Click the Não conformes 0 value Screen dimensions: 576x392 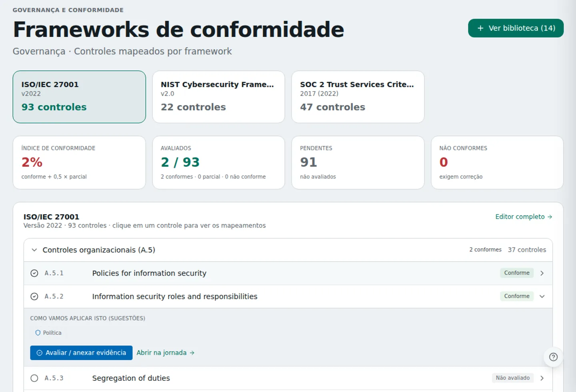444,162
